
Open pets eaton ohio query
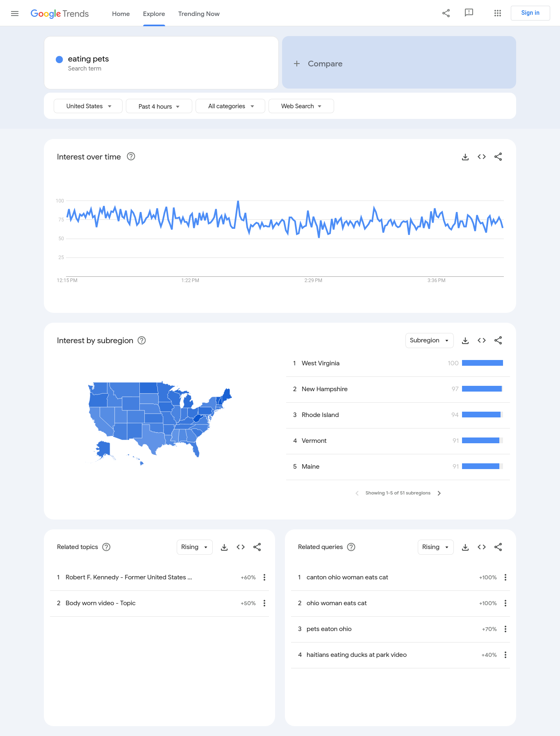pyautogui.click(x=329, y=629)
